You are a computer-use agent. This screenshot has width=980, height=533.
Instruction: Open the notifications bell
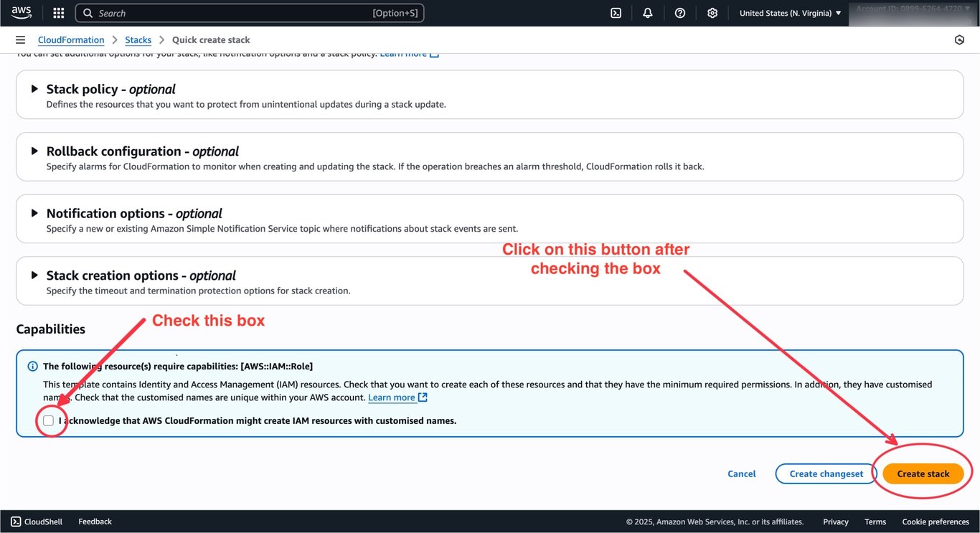648,13
